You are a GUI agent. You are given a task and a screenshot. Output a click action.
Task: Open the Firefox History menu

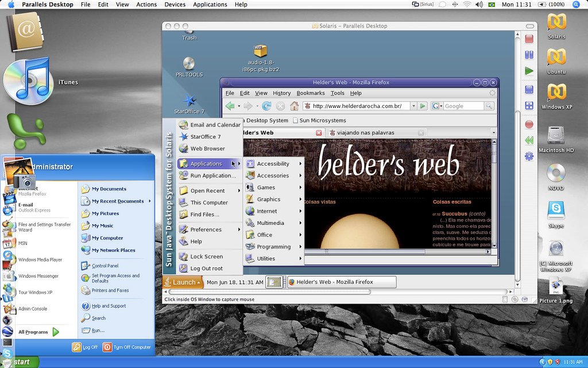click(281, 93)
